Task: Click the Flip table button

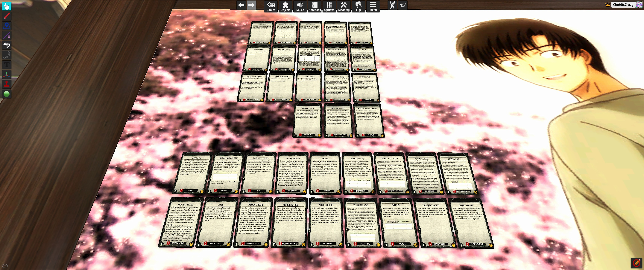Action: pyautogui.click(x=359, y=6)
